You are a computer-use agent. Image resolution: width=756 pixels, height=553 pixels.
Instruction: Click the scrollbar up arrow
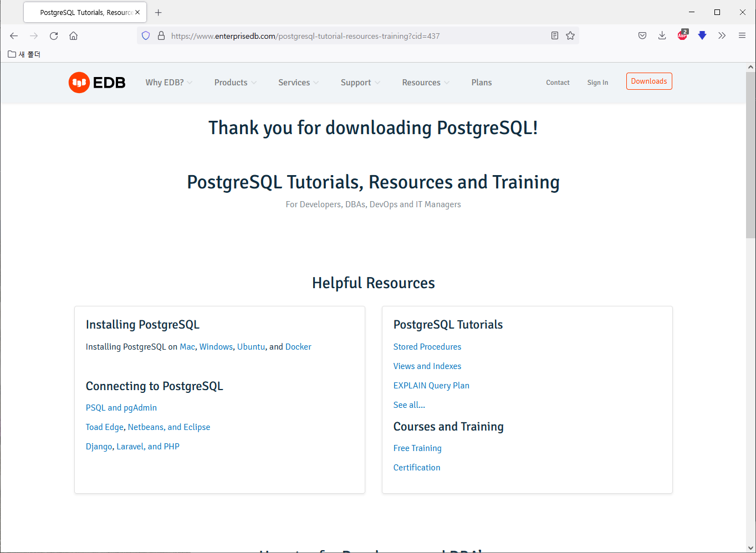750,67
